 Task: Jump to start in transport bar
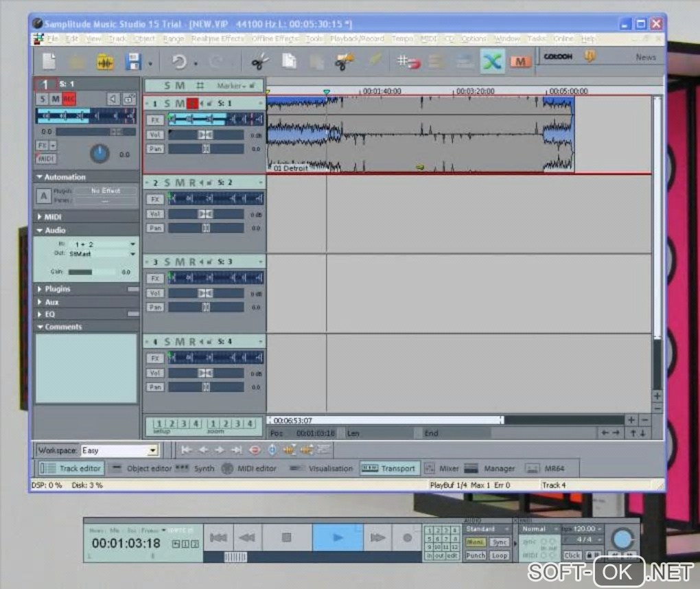(x=218, y=538)
